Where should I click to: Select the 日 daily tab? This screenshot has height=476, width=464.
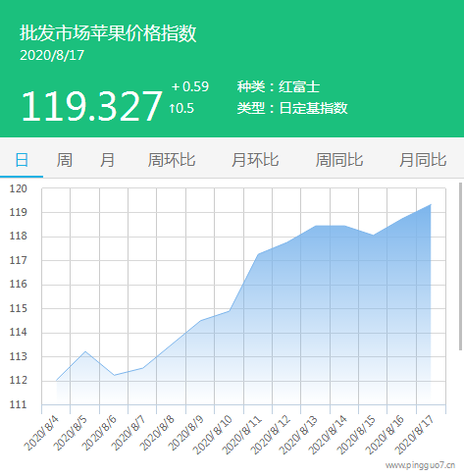(22, 160)
